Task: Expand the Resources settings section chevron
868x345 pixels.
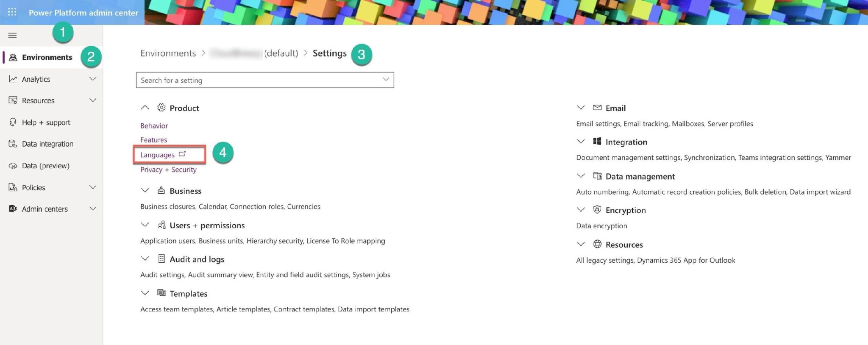Action: point(581,244)
